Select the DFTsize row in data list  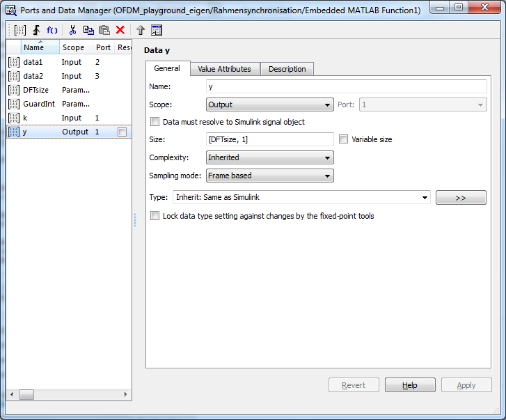click(35, 90)
